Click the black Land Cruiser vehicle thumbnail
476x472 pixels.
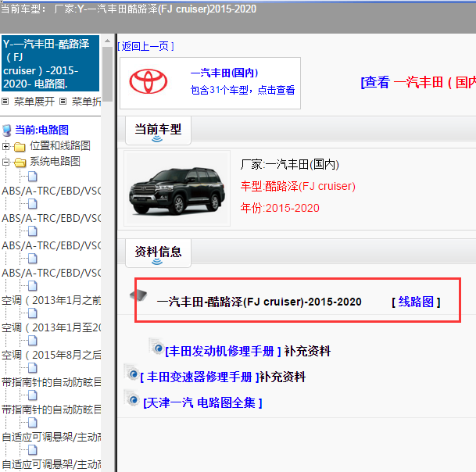tap(177, 189)
